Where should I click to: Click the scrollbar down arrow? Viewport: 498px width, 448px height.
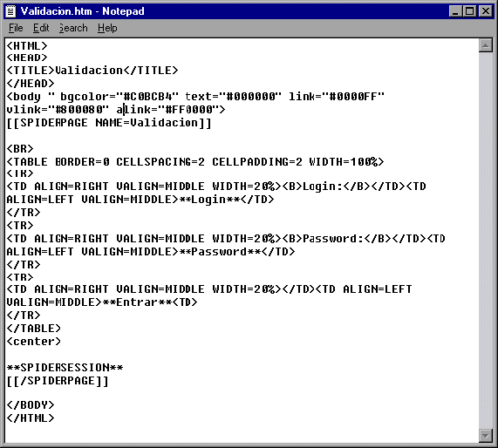pyautogui.click(x=485, y=436)
